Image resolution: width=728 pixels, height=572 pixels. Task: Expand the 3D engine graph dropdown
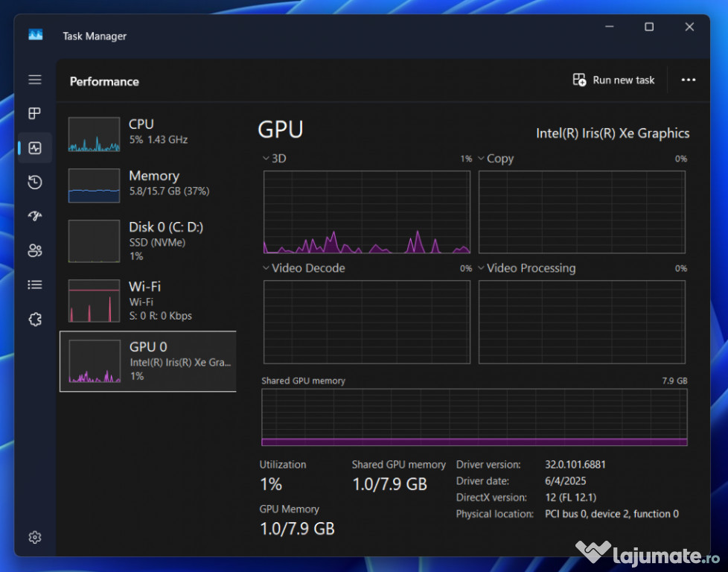click(x=266, y=159)
